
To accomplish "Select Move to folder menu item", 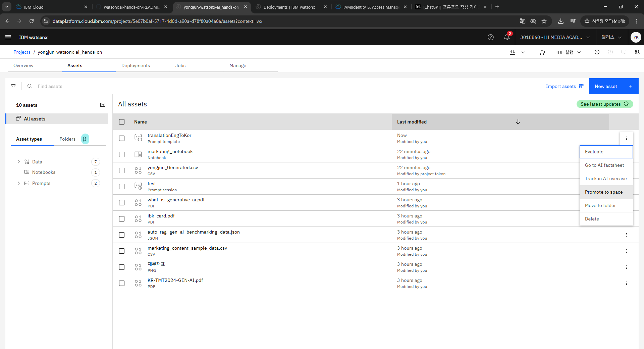I will coord(606,205).
